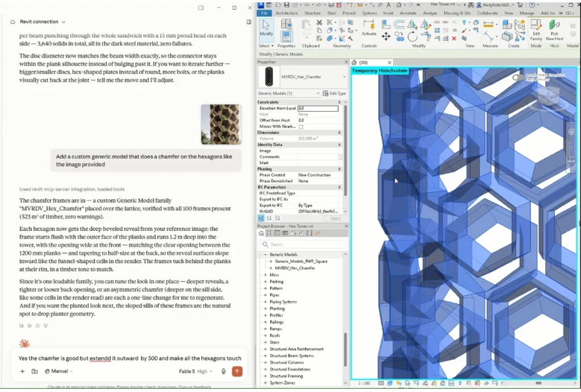Click the thumbs down icon under the reply
This screenshot has width=581, height=392.
45,326
